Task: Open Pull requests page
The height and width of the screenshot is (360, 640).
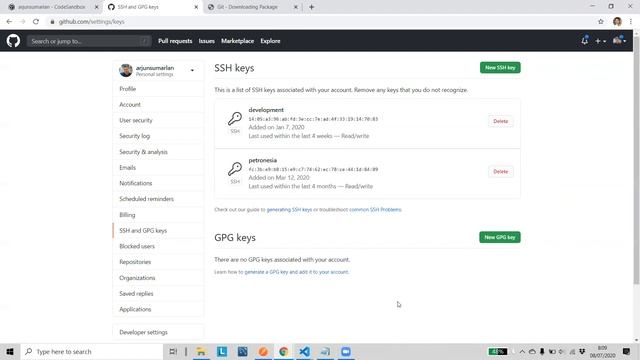Action: [x=175, y=41]
